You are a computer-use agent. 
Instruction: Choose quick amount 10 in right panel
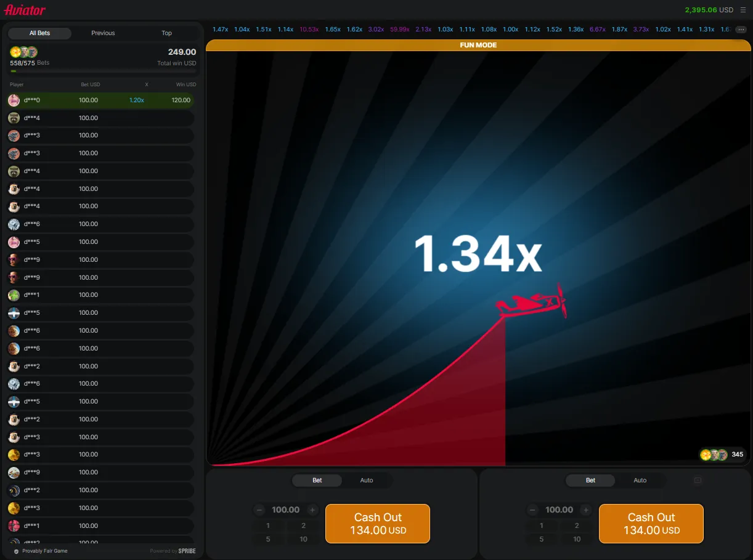tap(577, 539)
